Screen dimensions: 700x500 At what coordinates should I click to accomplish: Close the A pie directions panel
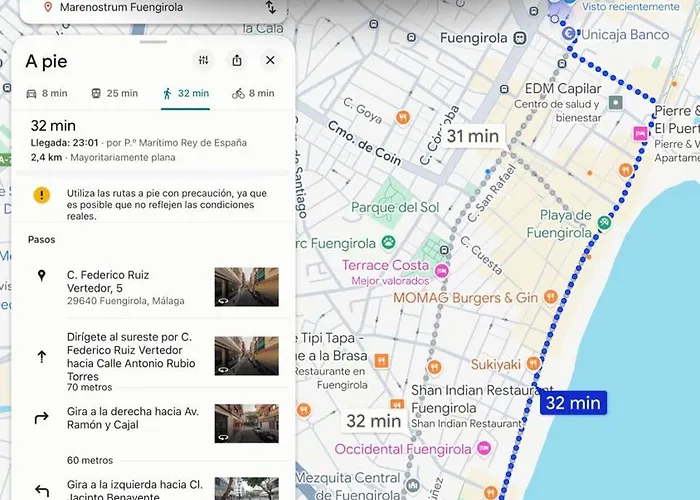point(270,61)
